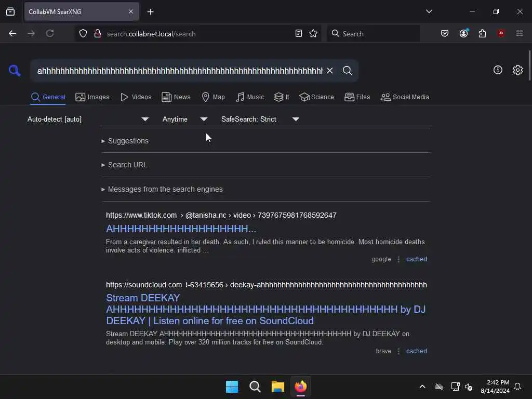This screenshot has height=399, width=532.
Task: Open SearXNG preferences gear icon
Action: [517, 70]
